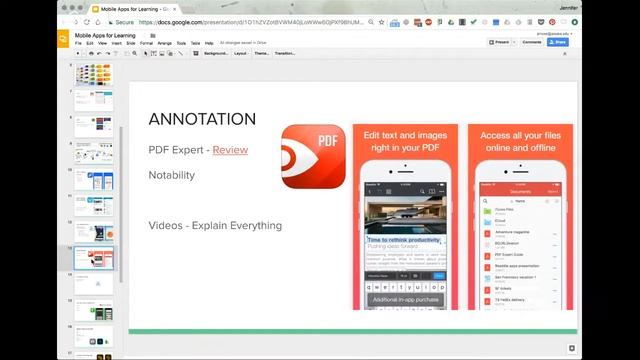Image resolution: width=640 pixels, height=360 pixels.
Task: Open the shape tool icon
Action: 171,53
